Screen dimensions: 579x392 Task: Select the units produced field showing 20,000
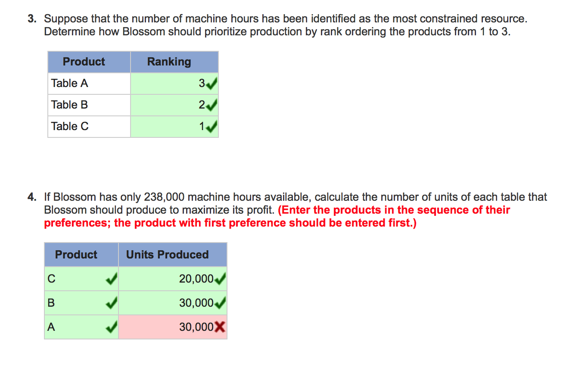tap(173, 279)
